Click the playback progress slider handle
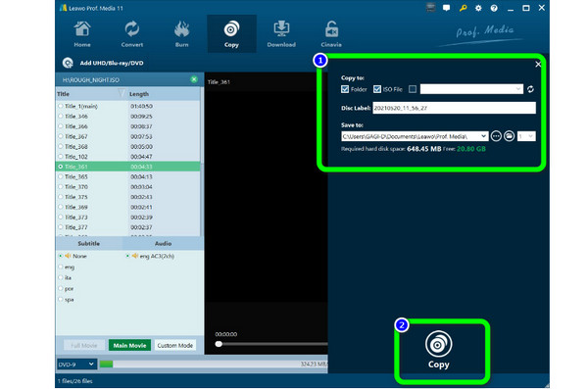The height and width of the screenshot is (389, 588). (219, 344)
